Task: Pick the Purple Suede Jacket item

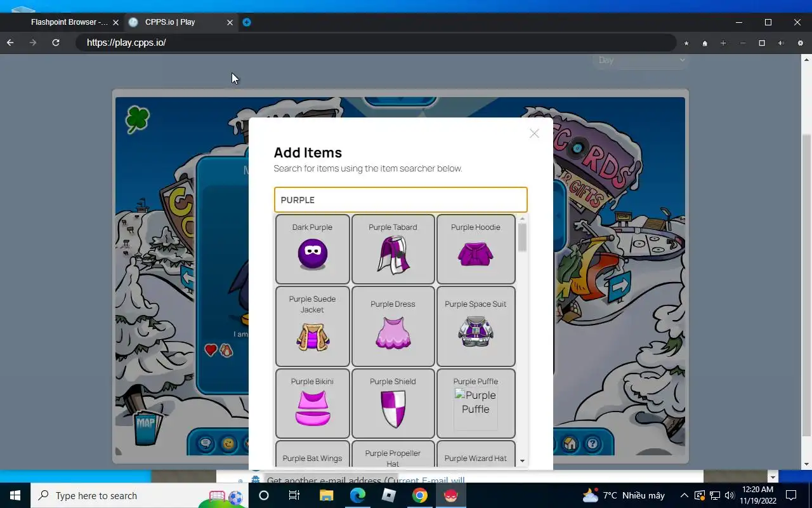Action: 312,326
